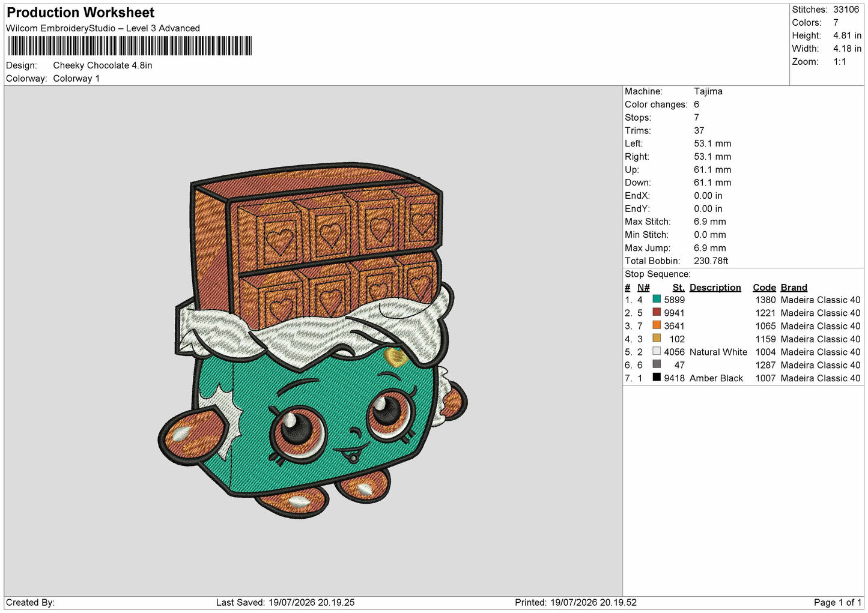Click the Min Stitch value 0.0 mm
868x613 pixels.
710,235
